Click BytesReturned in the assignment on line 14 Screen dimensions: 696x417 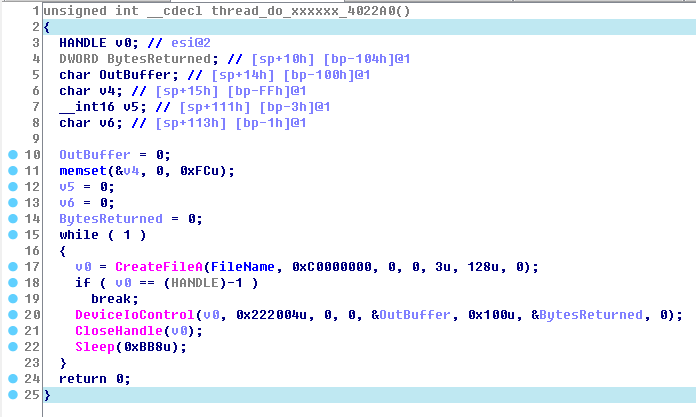(x=111, y=219)
